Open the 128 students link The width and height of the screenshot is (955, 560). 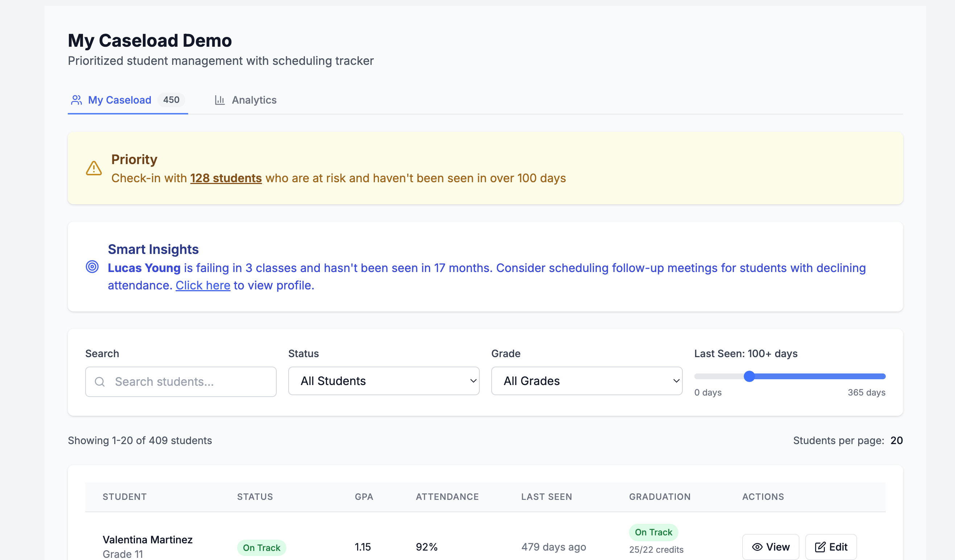click(226, 178)
